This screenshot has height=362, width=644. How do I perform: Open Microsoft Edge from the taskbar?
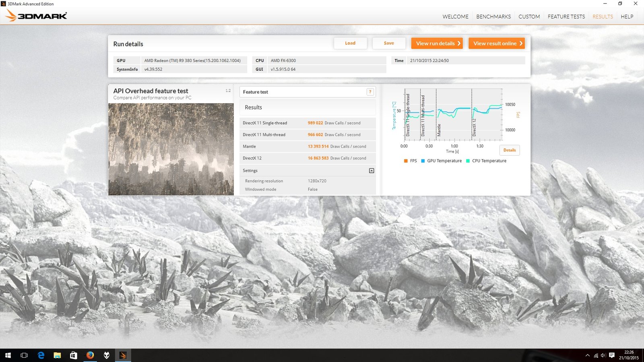click(x=41, y=355)
